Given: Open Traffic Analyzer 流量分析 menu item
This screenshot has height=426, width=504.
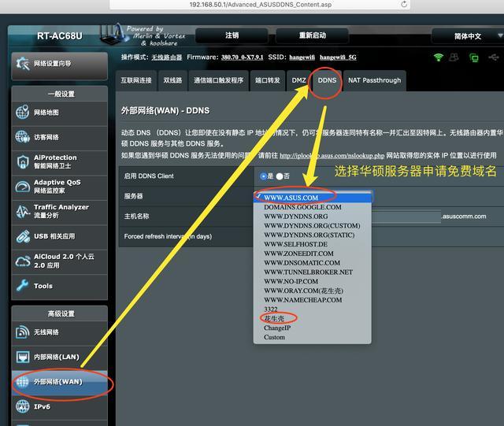Looking at the screenshot, I should [60, 212].
